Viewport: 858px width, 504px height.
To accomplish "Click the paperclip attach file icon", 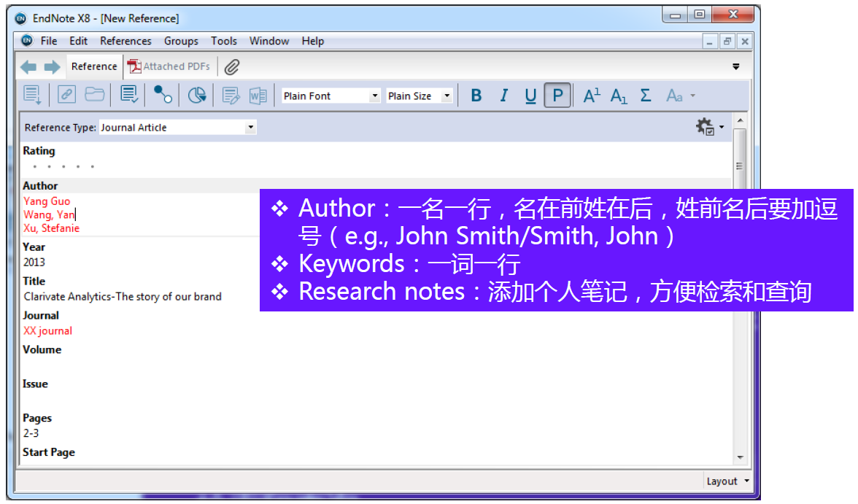I will [x=232, y=67].
